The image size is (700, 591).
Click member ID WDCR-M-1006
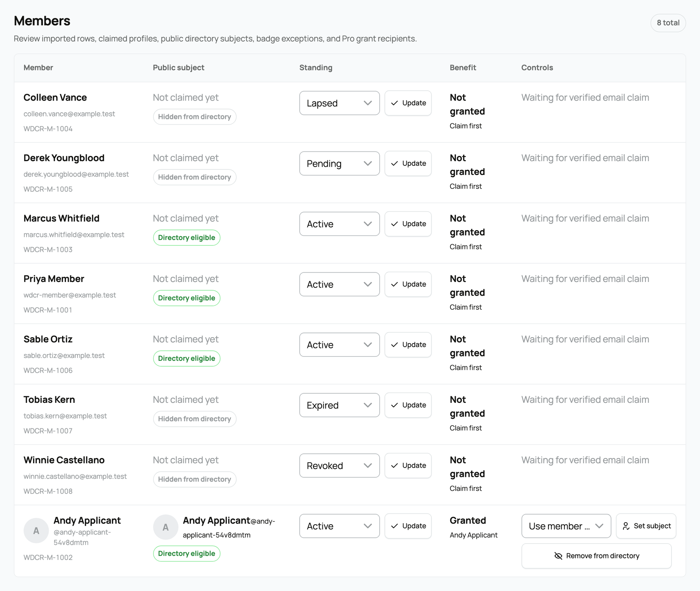(x=48, y=371)
